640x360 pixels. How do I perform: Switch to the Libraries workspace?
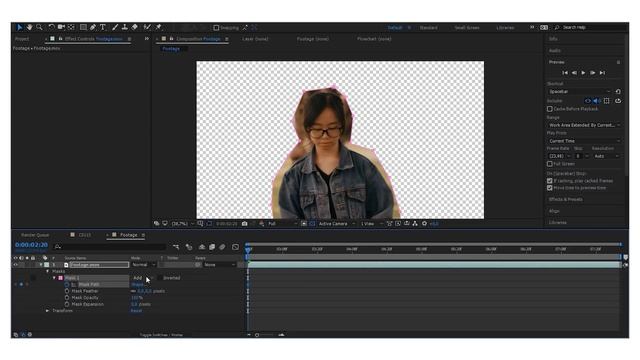click(x=505, y=28)
